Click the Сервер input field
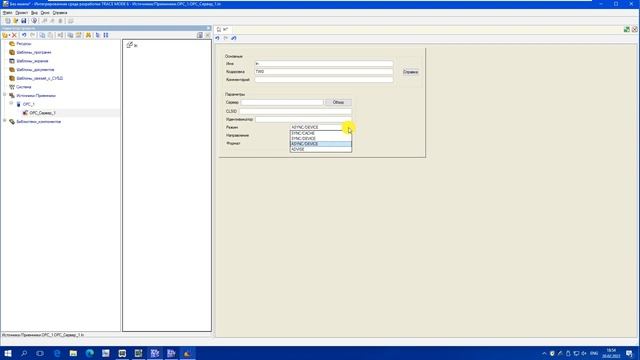 pos(282,102)
